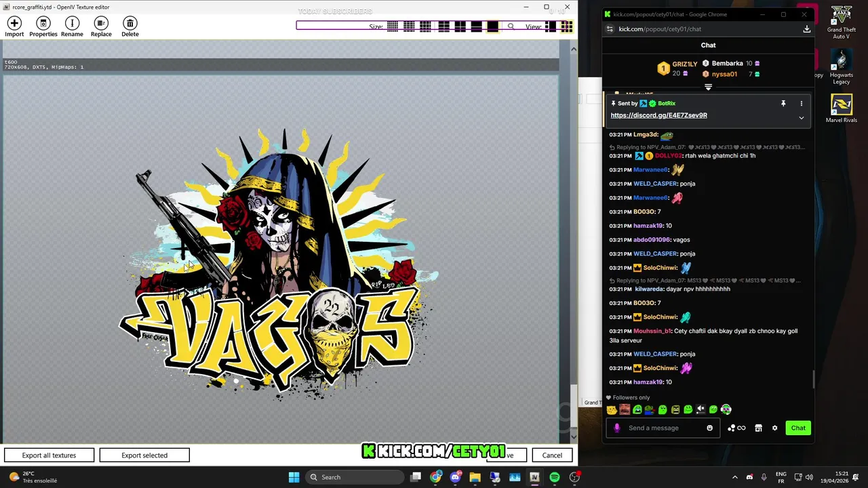Open the emoji picker smiley icon
This screenshot has width=868, height=488.
point(710,428)
